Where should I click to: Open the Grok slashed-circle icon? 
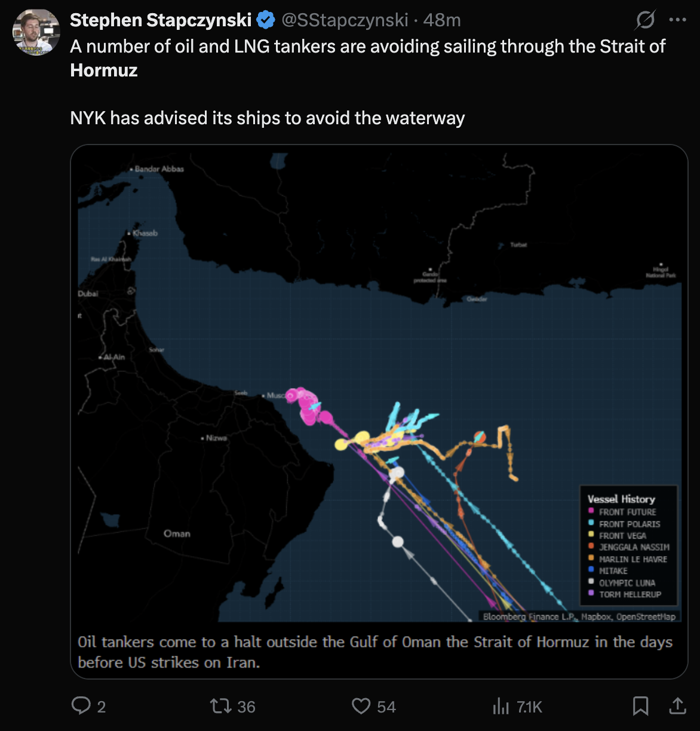pos(645,20)
